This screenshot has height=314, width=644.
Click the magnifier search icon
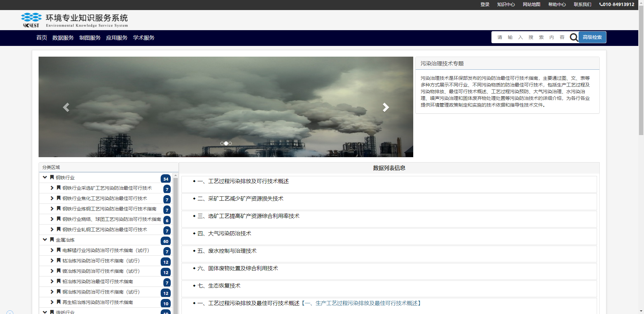574,38
